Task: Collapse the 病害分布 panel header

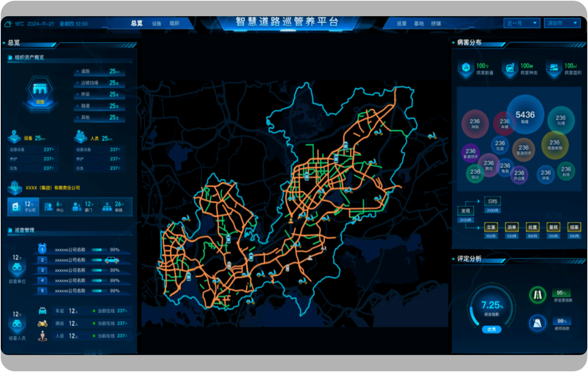Action: [469, 43]
